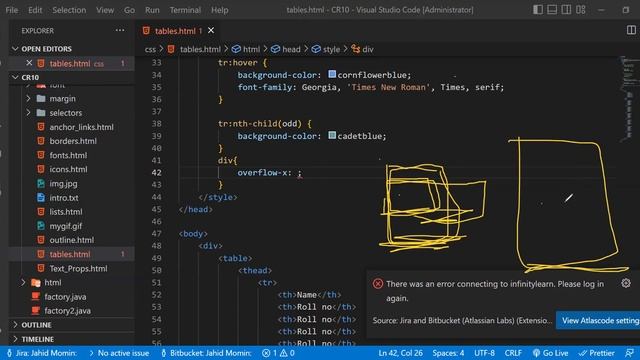Open the View menu
The image size is (640, 360).
(x=105, y=10)
